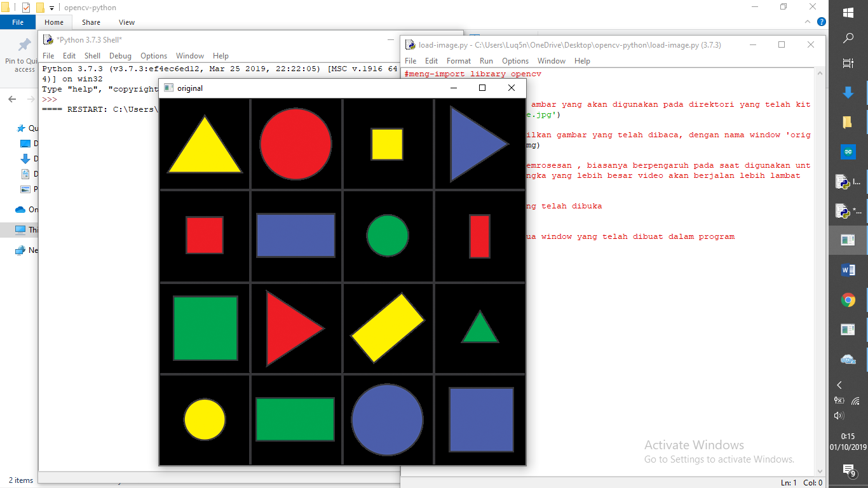Open File Explorer's blue File tab
Image resolution: width=868 pixels, height=488 pixels.
coord(18,22)
